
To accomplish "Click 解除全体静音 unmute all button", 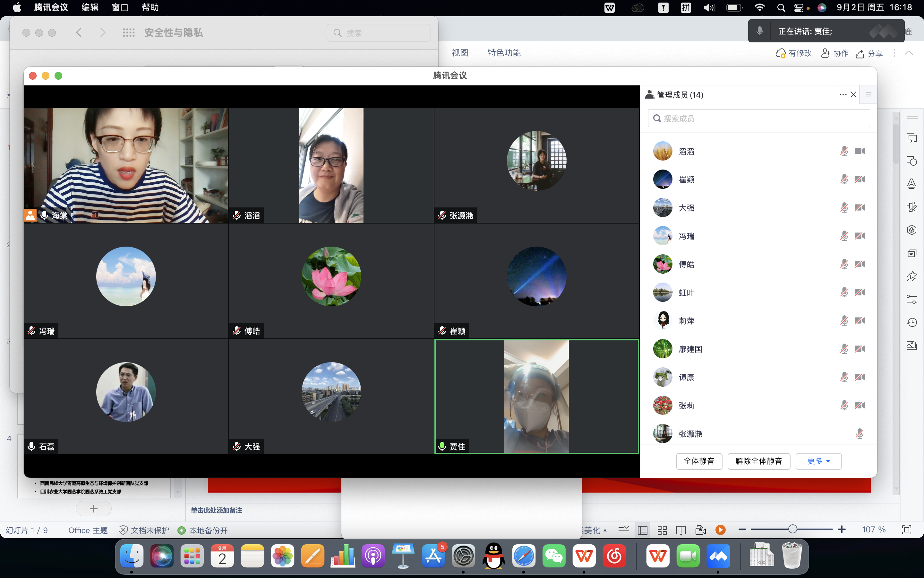I will [759, 461].
